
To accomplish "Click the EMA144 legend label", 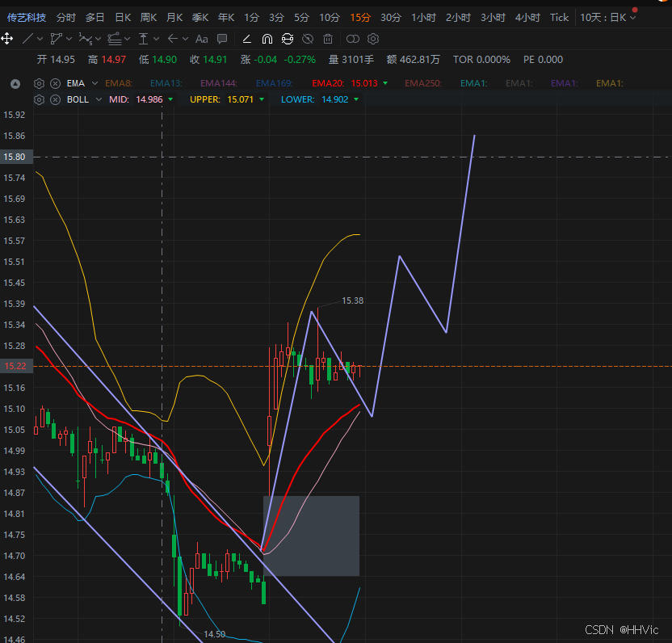I will click(219, 83).
